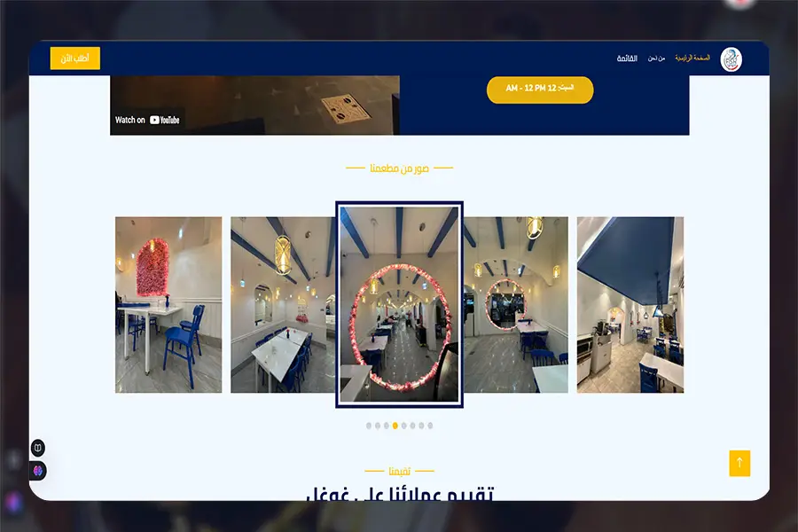
Task: Click the first carousel pagination dot
Action: click(x=368, y=426)
